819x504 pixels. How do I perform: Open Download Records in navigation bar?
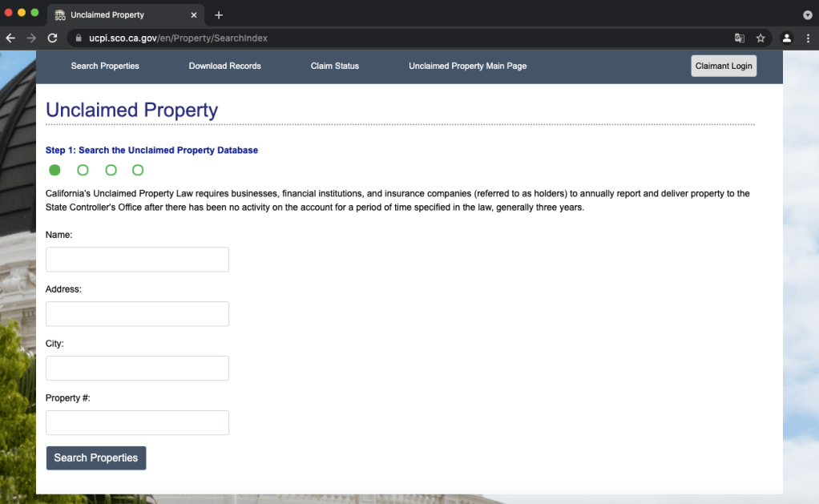pos(224,66)
